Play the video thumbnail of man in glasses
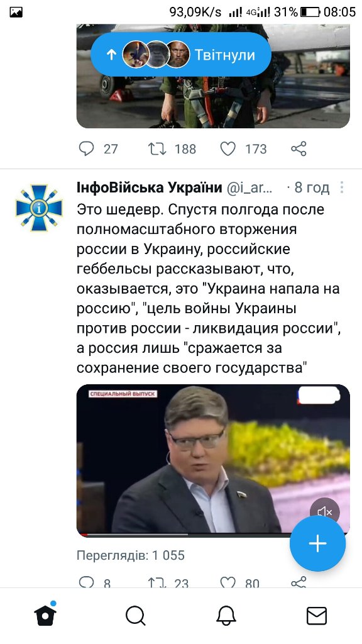 click(x=213, y=460)
